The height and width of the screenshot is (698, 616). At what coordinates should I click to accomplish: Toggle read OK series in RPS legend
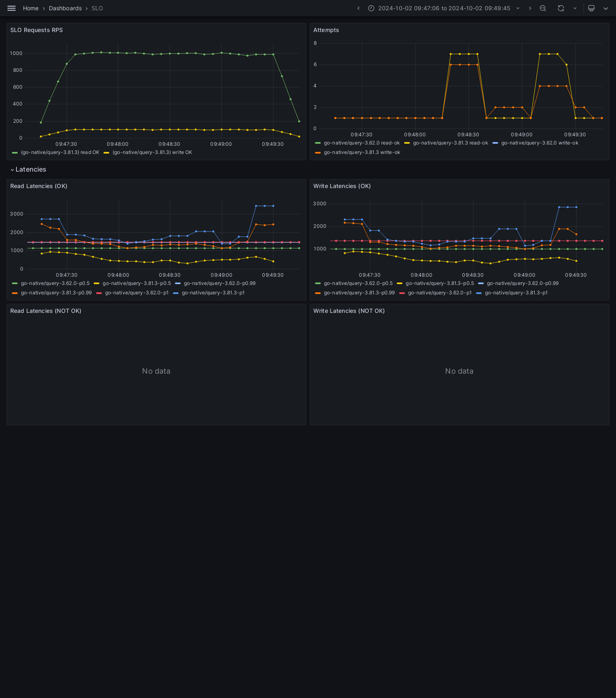tap(60, 152)
